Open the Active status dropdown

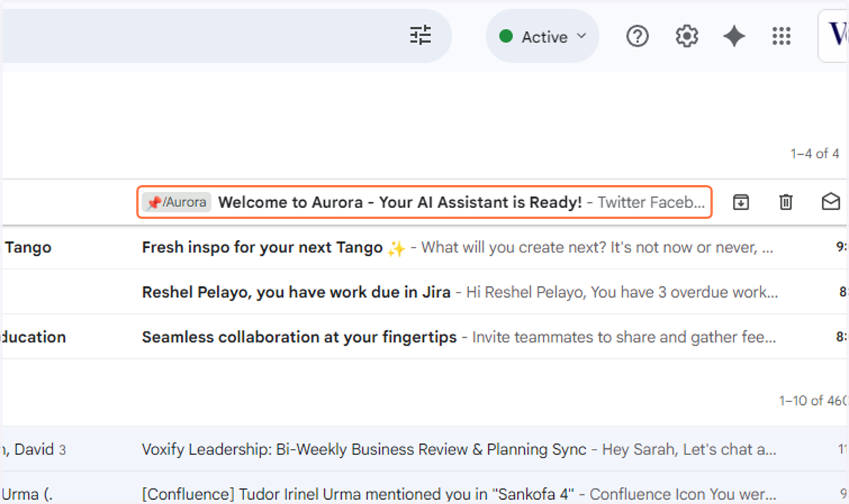[543, 37]
